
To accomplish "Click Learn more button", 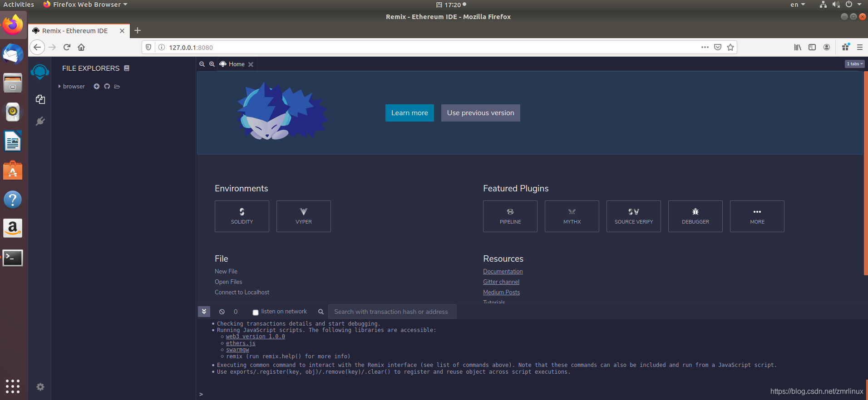I will (409, 113).
